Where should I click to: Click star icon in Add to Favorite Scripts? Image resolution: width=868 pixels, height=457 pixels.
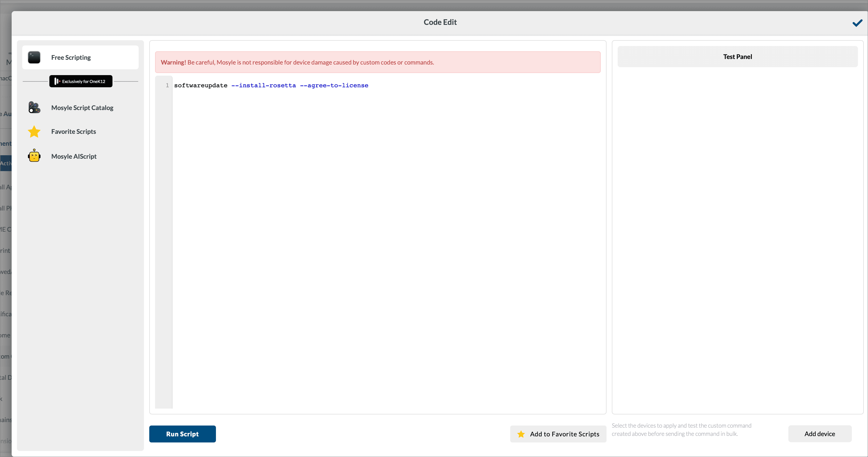click(521, 434)
